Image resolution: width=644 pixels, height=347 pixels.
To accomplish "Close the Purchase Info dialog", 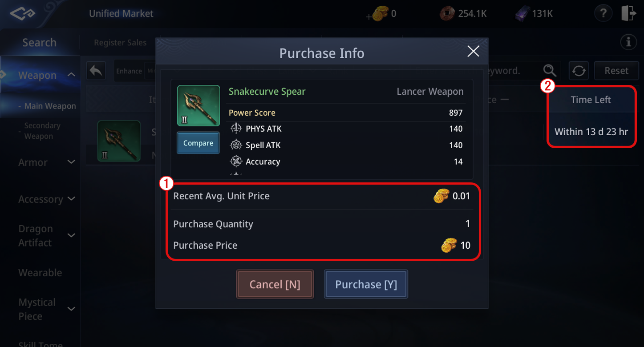I will click(473, 51).
